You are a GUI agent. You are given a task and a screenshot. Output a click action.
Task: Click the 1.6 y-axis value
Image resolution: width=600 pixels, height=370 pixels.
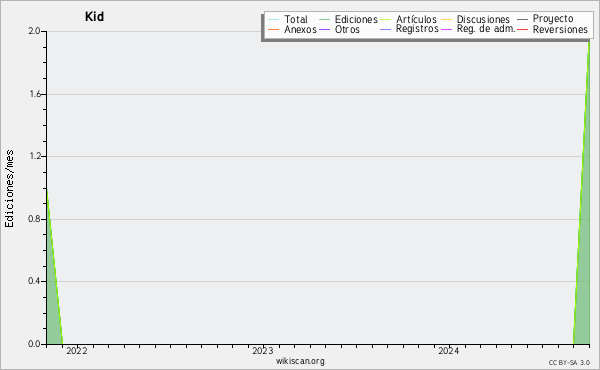tap(35, 94)
